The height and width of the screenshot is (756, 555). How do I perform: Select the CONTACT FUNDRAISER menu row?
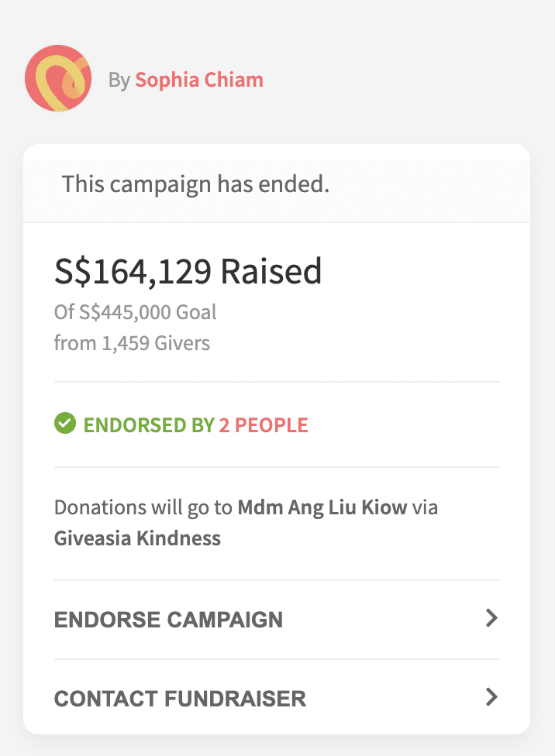(x=180, y=699)
